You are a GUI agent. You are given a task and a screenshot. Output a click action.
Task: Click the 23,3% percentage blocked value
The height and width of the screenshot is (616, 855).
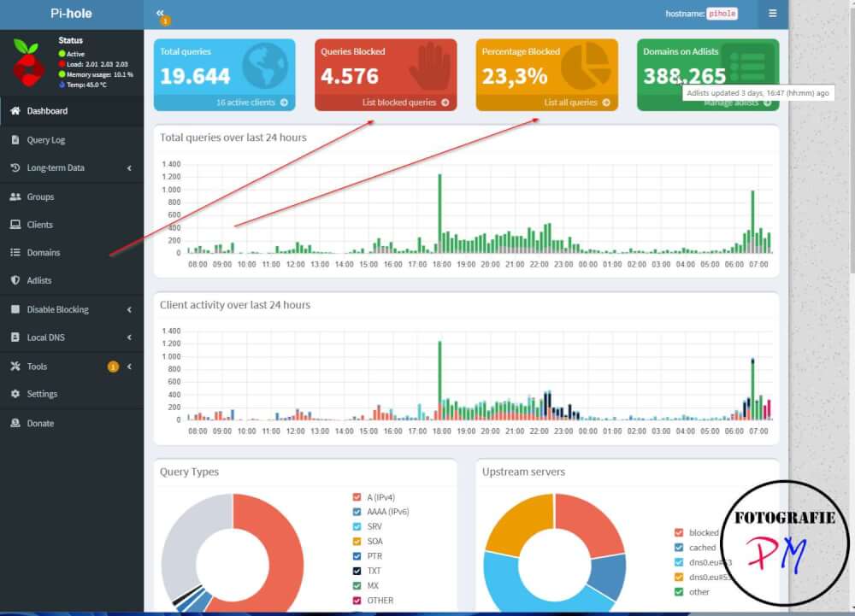pos(514,76)
